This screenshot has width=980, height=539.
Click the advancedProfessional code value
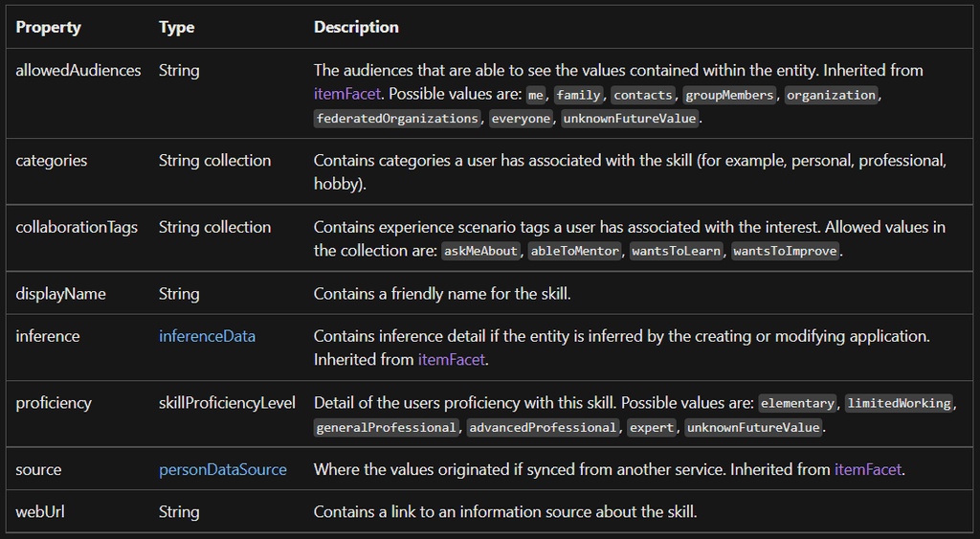click(x=543, y=427)
